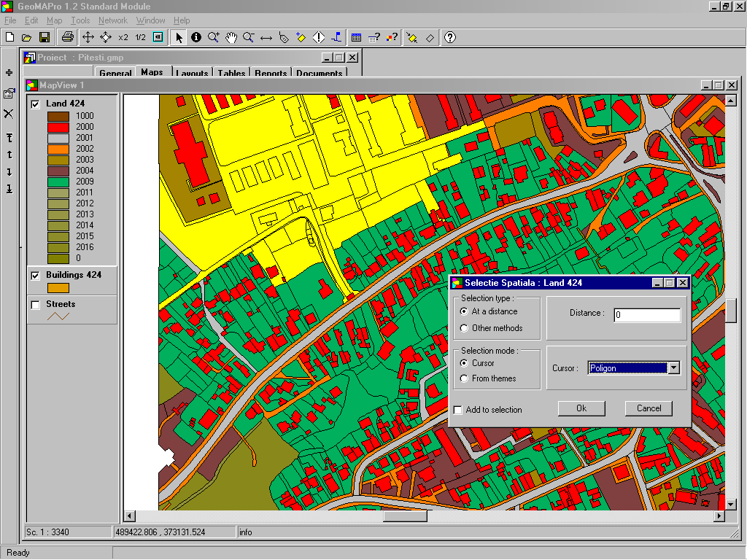The image size is (747, 560).
Task: Enable the Streets layer checkbox
Action: (x=35, y=305)
